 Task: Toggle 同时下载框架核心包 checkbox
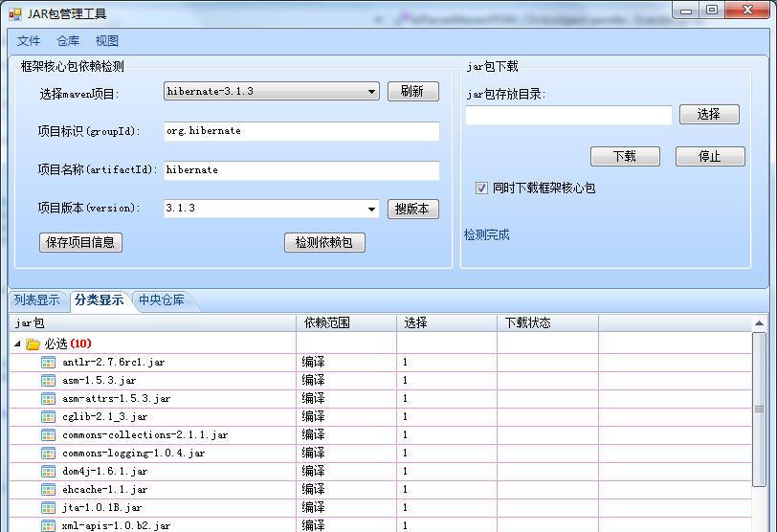point(481,188)
